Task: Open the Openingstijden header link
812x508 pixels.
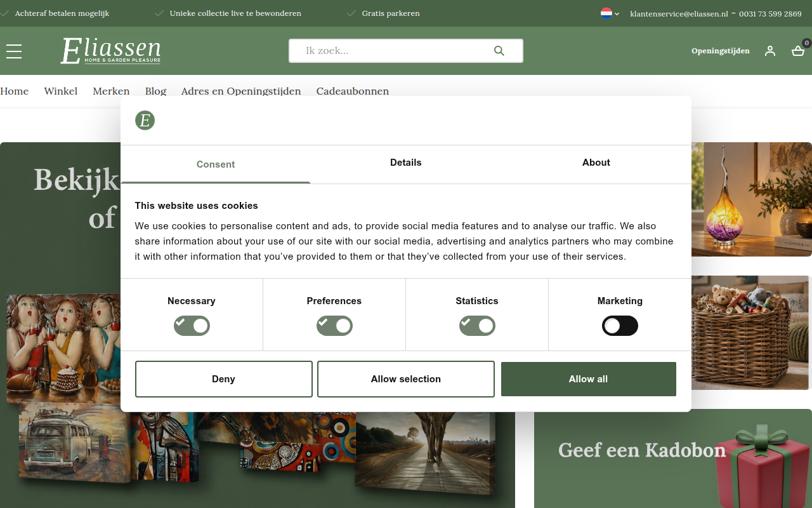Action: coord(721,51)
